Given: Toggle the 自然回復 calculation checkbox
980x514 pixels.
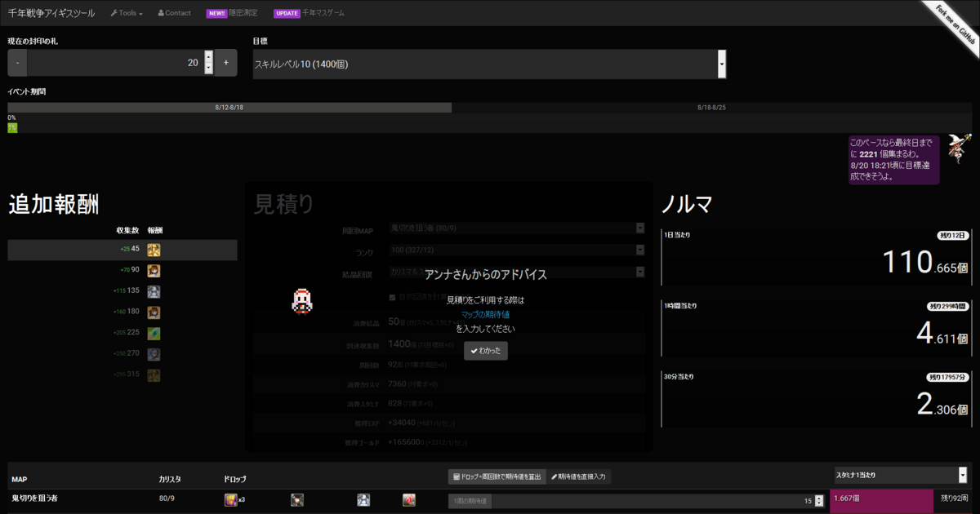Looking at the screenshot, I should 393,297.
